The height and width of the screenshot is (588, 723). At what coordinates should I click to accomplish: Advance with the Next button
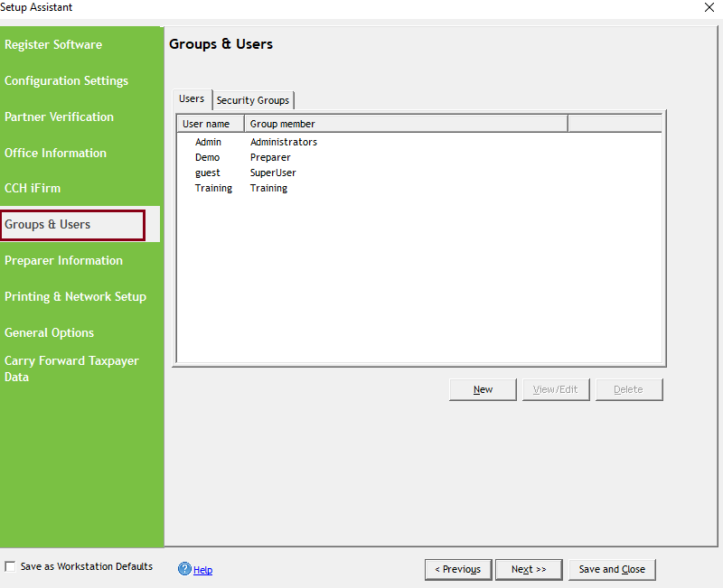529,570
